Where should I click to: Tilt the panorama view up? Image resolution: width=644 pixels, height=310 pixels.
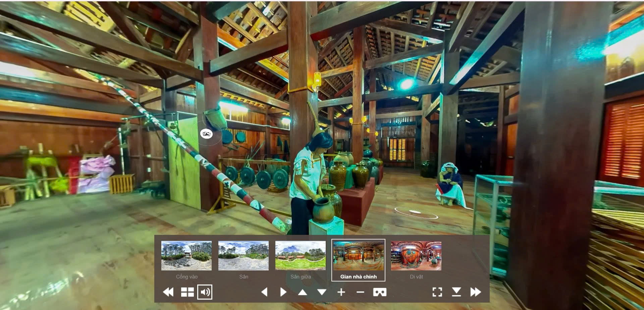(x=303, y=292)
